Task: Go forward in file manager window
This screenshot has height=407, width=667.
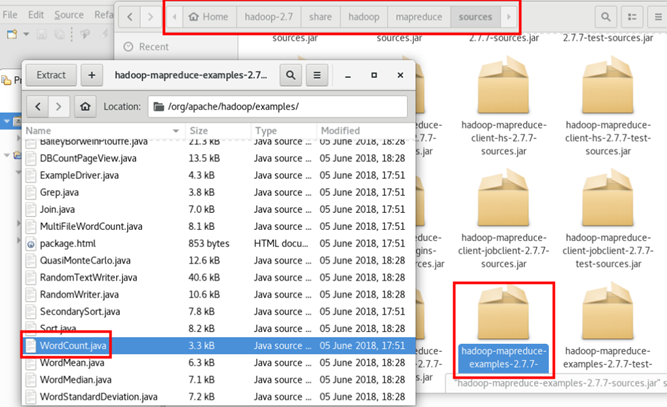Action: (150, 17)
